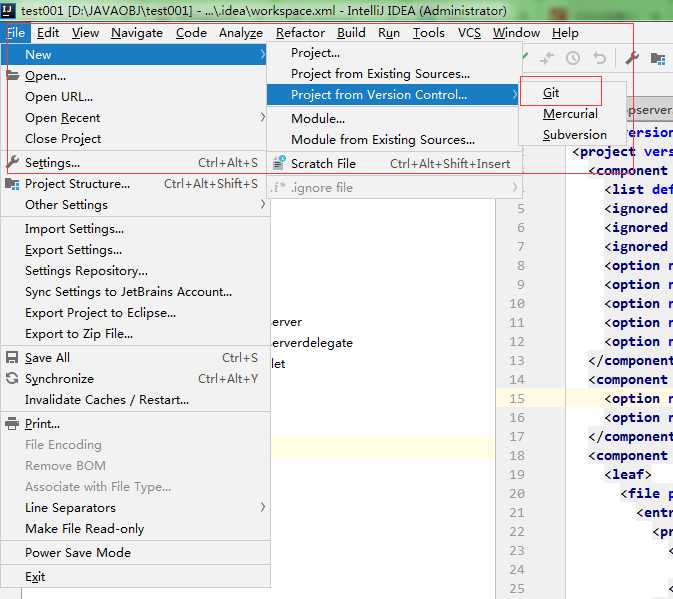Choose Make File Read-only
The image size is (673, 599).
85,529
